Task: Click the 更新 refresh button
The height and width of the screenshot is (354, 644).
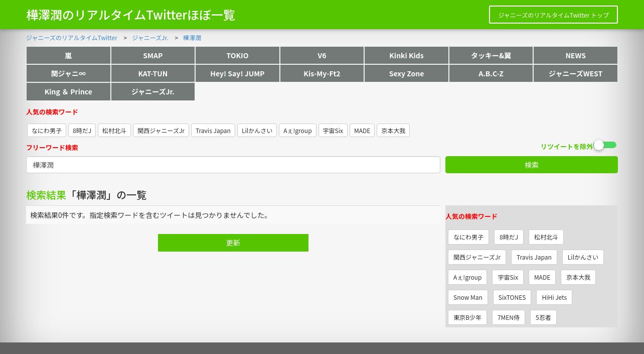Action: click(233, 243)
